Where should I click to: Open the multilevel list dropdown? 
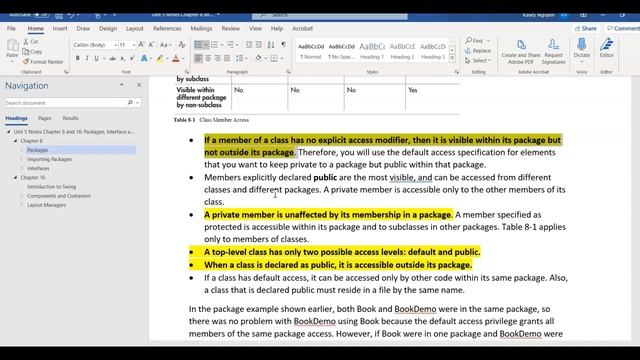238,44
